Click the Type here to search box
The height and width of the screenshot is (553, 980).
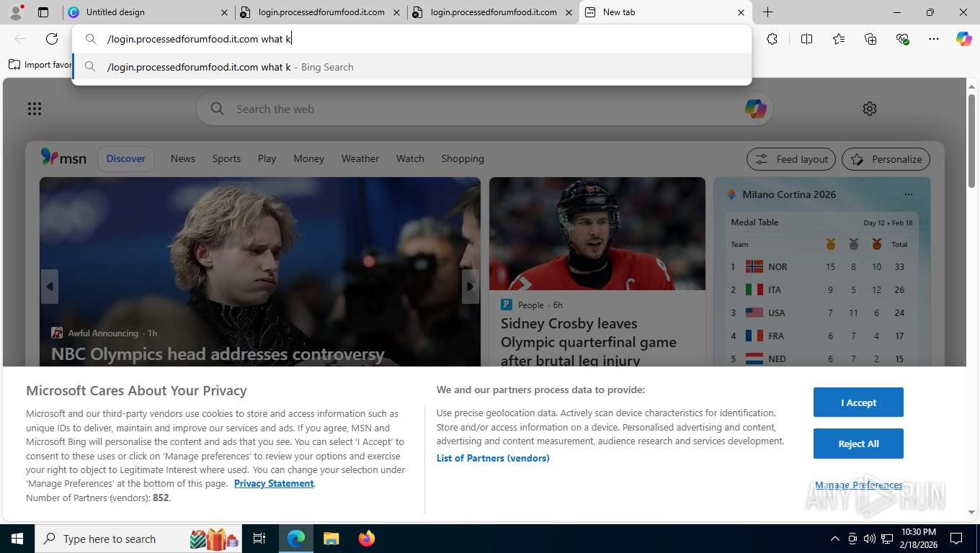[140, 539]
